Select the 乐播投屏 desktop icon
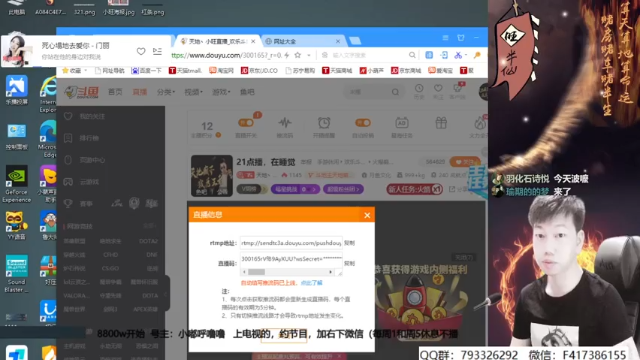 tap(16, 90)
